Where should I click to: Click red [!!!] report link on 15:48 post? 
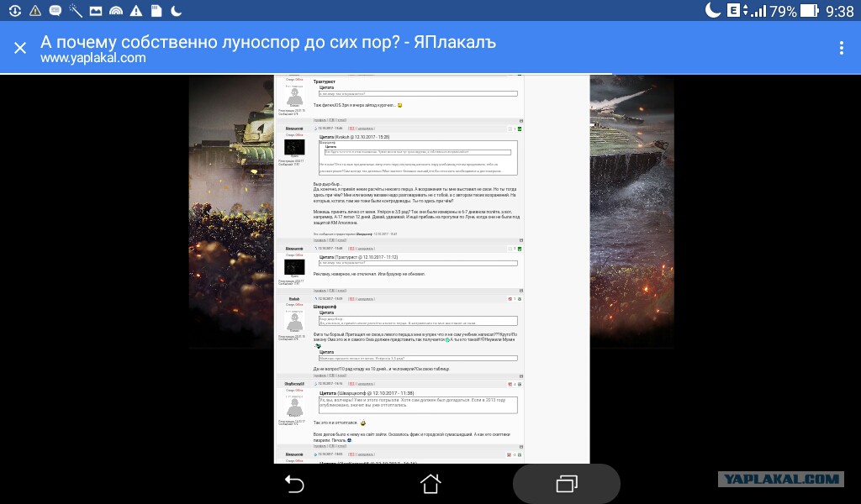(x=352, y=249)
